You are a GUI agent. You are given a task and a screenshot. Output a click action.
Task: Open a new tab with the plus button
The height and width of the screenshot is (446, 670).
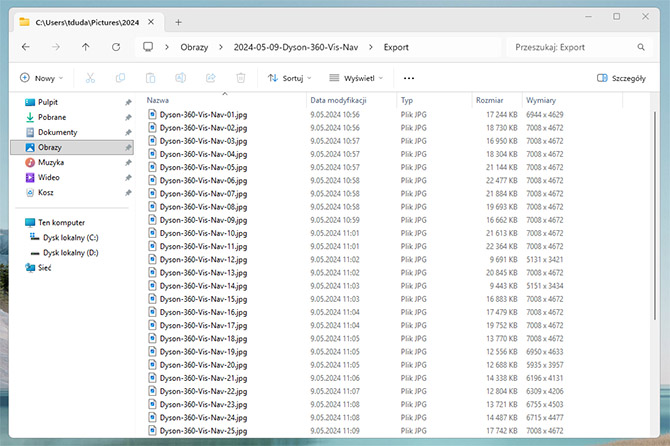pyautogui.click(x=179, y=22)
